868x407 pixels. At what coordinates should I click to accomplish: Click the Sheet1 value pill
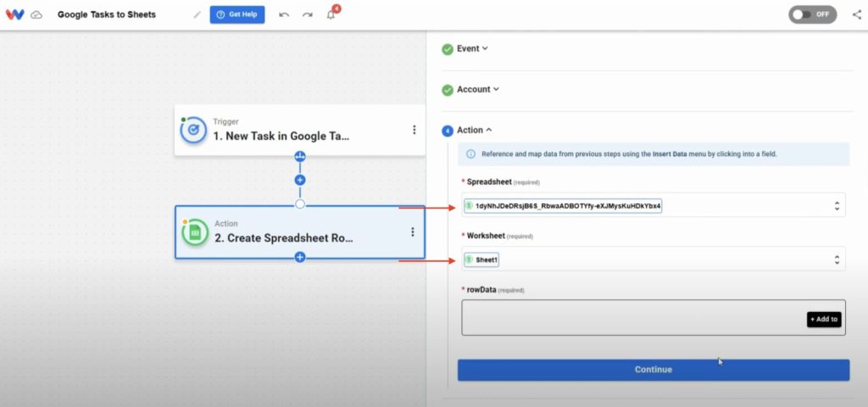(x=481, y=259)
